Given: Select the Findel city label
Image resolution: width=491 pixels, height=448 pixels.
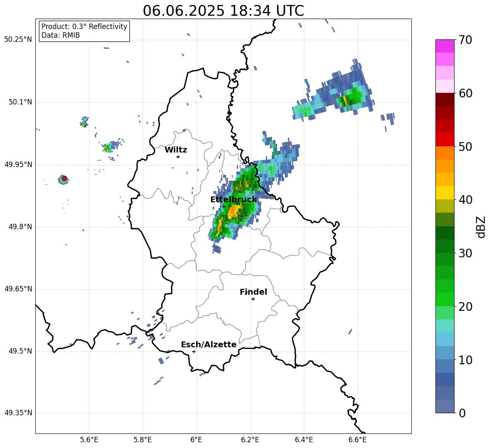Looking at the screenshot, I should [x=253, y=292].
